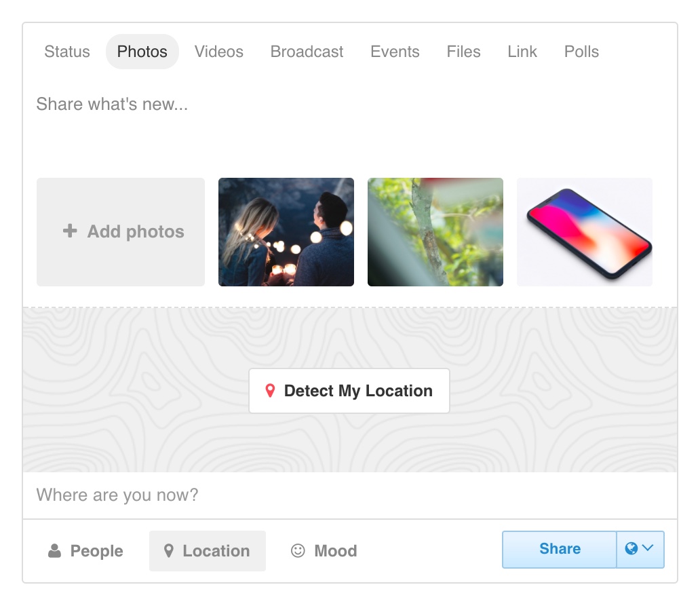Select the Broadcast tab
Image resolution: width=700 pixels, height=608 pixels.
pos(307,52)
